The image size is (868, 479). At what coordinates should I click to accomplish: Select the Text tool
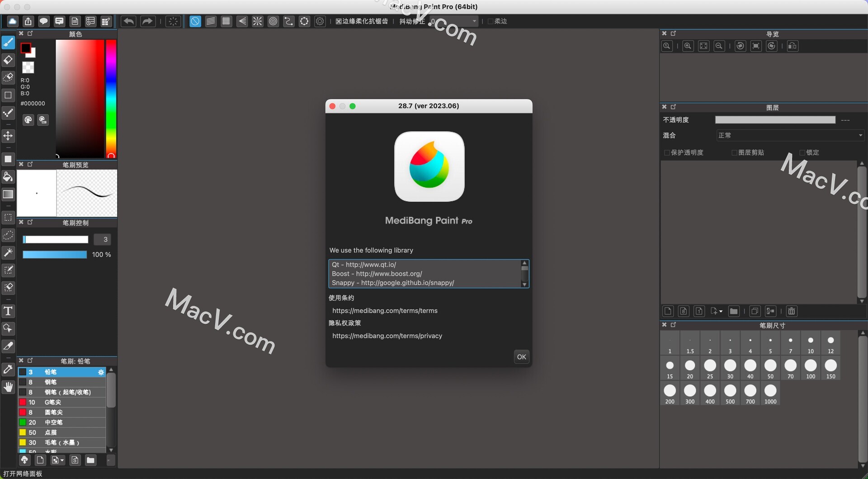pos(8,311)
